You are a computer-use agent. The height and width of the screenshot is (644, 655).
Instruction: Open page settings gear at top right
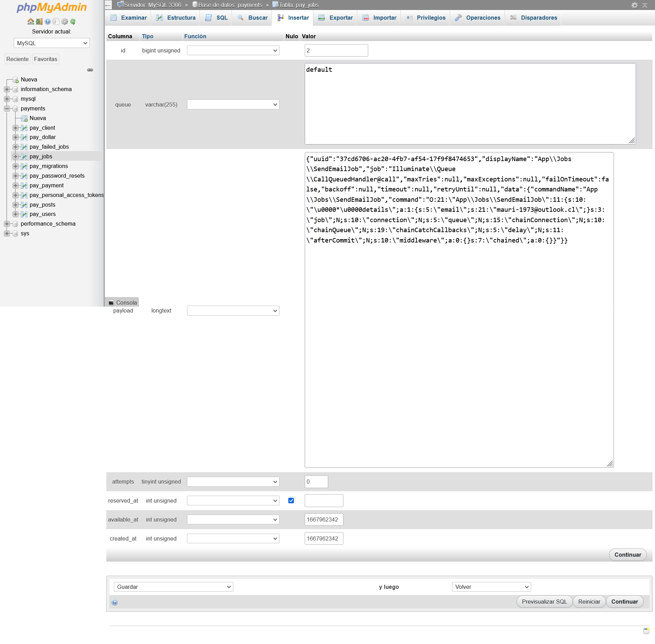click(x=635, y=5)
